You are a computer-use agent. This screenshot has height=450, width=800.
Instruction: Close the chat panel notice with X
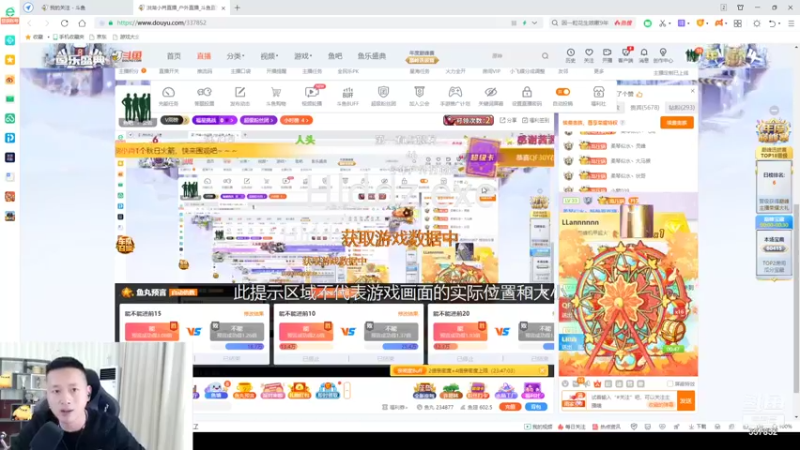[x=692, y=91]
